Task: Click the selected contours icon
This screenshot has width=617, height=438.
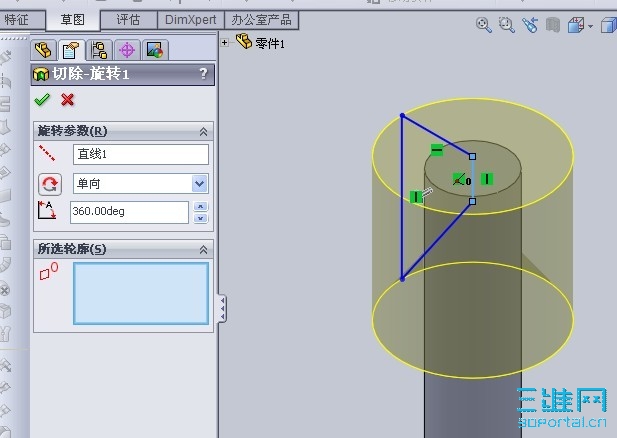Action: (x=49, y=271)
